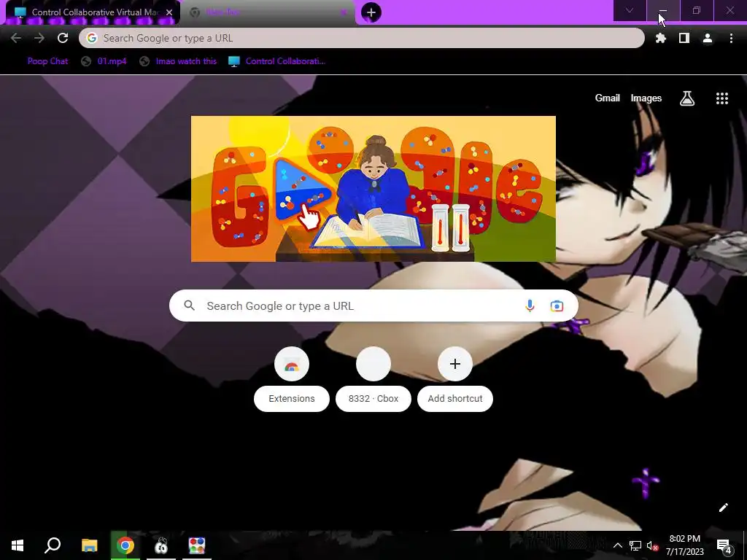
Task: Reload the current page
Action: 63,38
